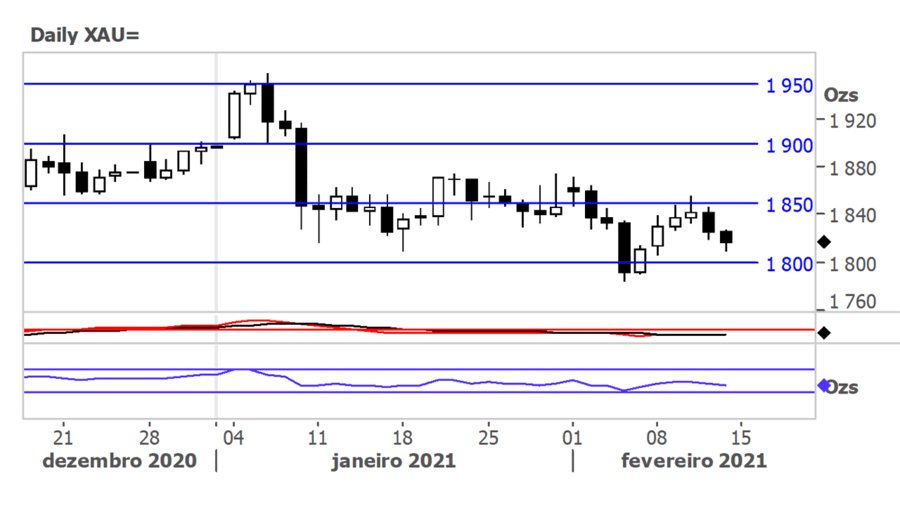Viewport: 900px width, 506px height.
Task: Click the 'fevereiro 2021' month label
Action: click(x=694, y=461)
